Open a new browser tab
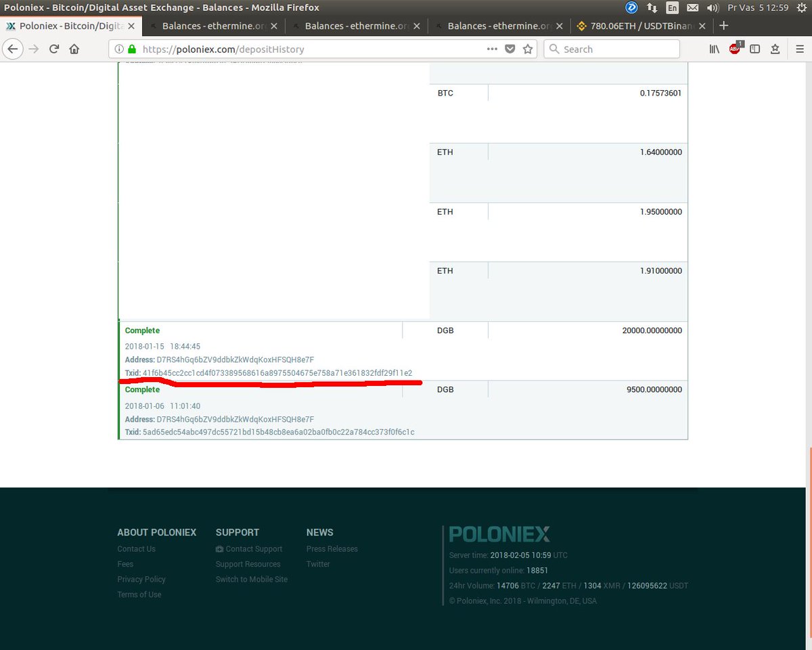The height and width of the screenshot is (650, 812). (x=723, y=26)
